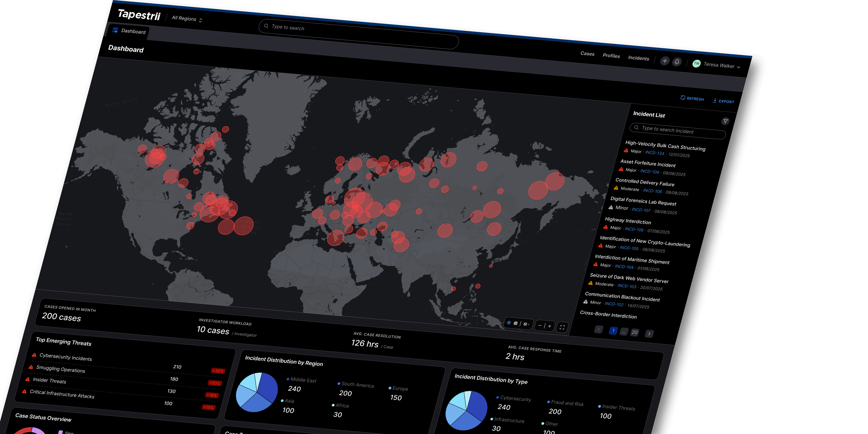The height and width of the screenshot is (434, 868).
Task: Click the Middle East blue pie slice
Action: 267,388
